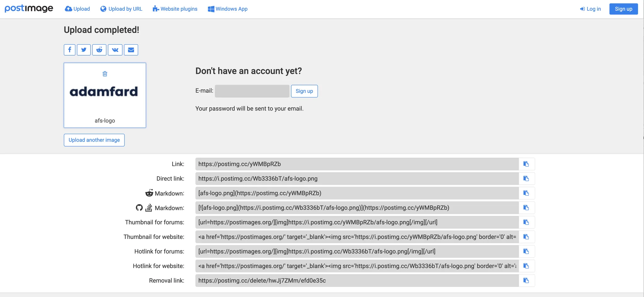Click Log in link
Viewport: 644px width, 297px height.
click(591, 9)
